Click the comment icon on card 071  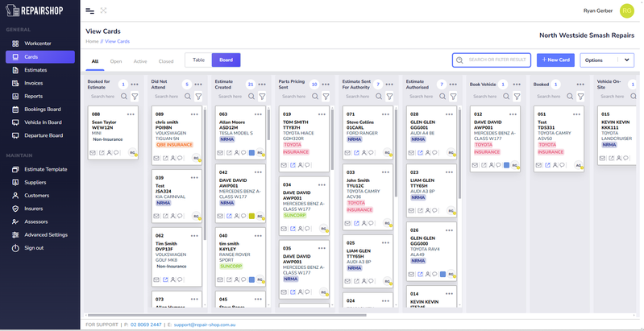pos(372,151)
